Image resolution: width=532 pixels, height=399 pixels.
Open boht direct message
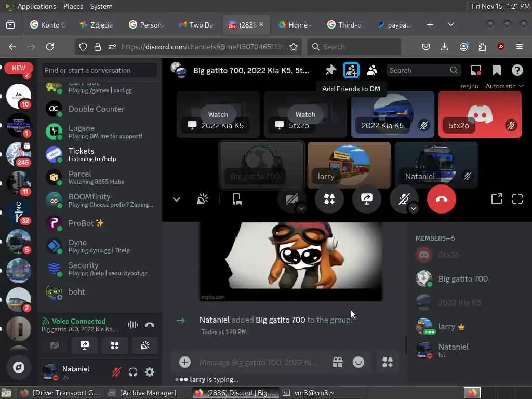point(100,292)
